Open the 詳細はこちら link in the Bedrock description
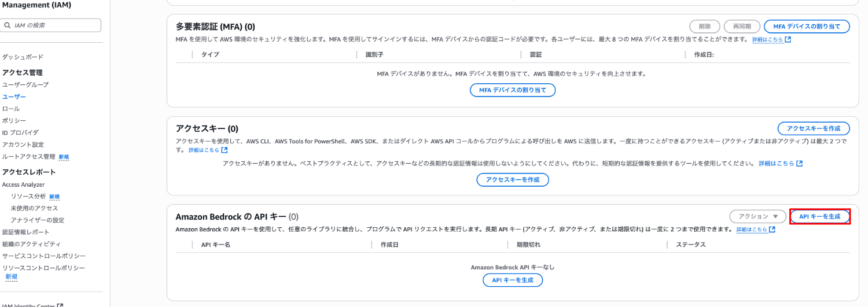 pos(752,230)
